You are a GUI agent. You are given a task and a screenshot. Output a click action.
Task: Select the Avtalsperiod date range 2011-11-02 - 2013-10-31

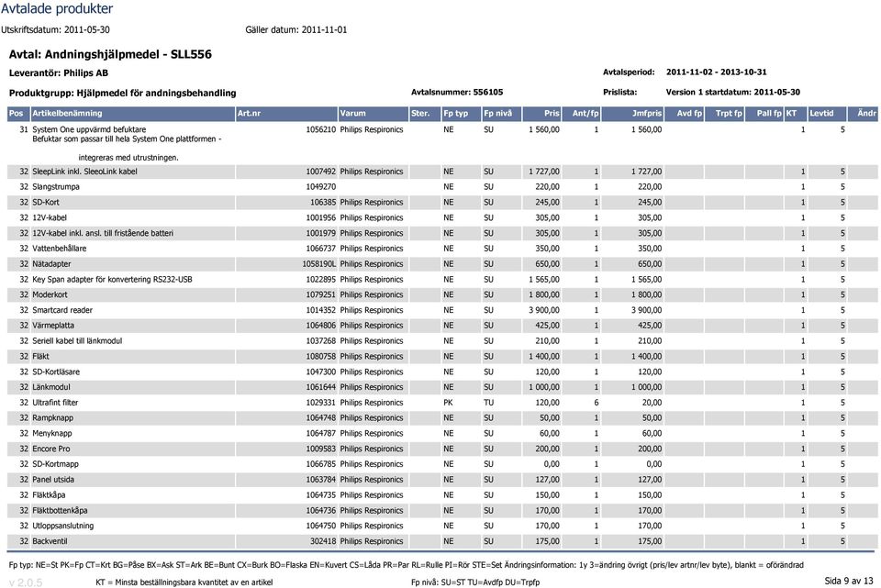click(717, 72)
